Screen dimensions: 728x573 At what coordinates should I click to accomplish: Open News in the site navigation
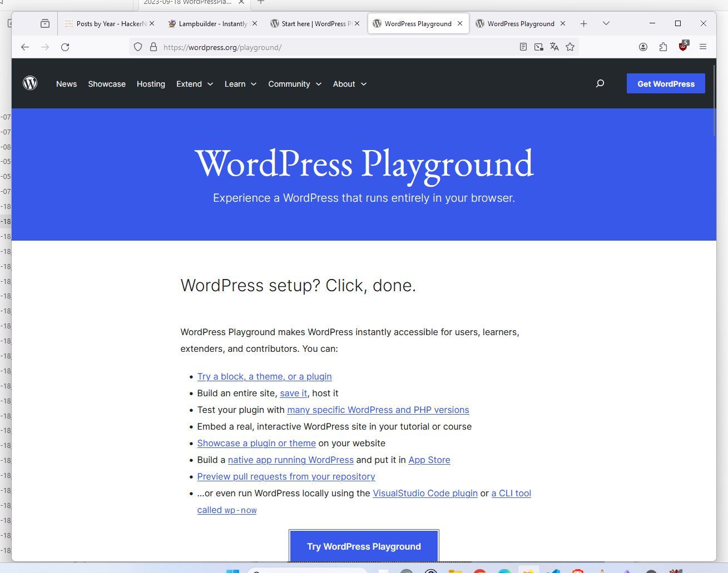click(x=66, y=84)
